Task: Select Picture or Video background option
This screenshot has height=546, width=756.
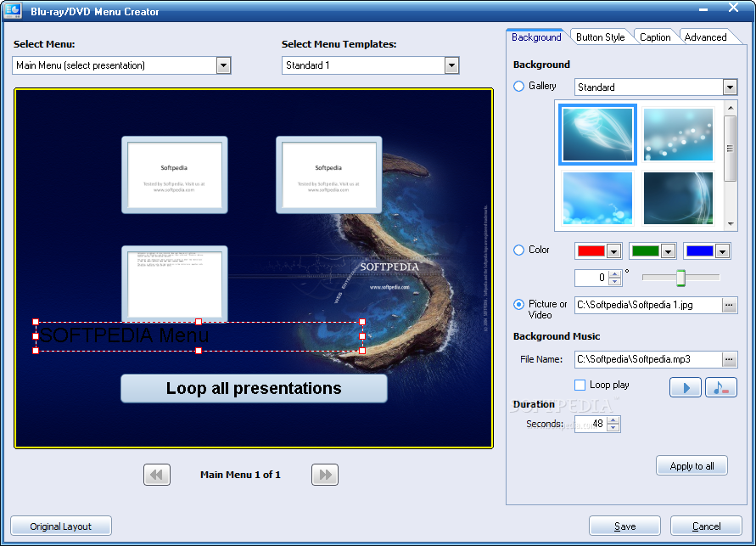Action: pyautogui.click(x=518, y=304)
